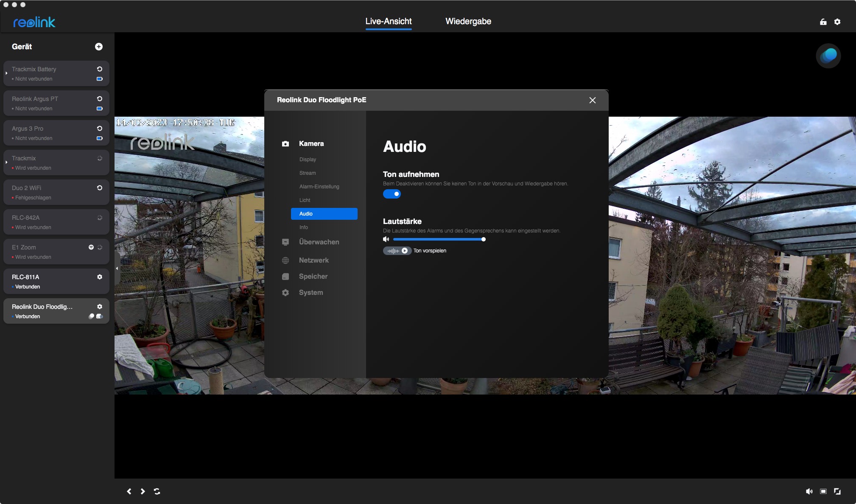Switch to the Wiedergabe tab
The image size is (856, 504).
point(468,21)
